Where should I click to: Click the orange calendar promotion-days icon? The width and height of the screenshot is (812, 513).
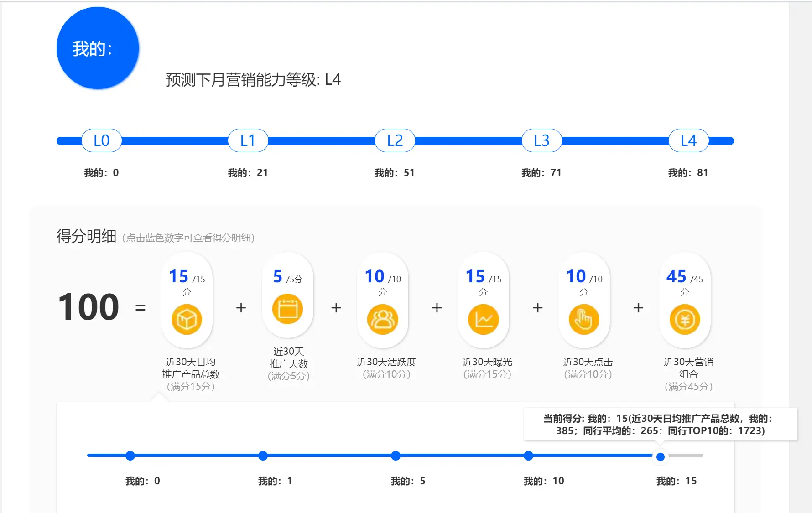click(x=287, y=309)
